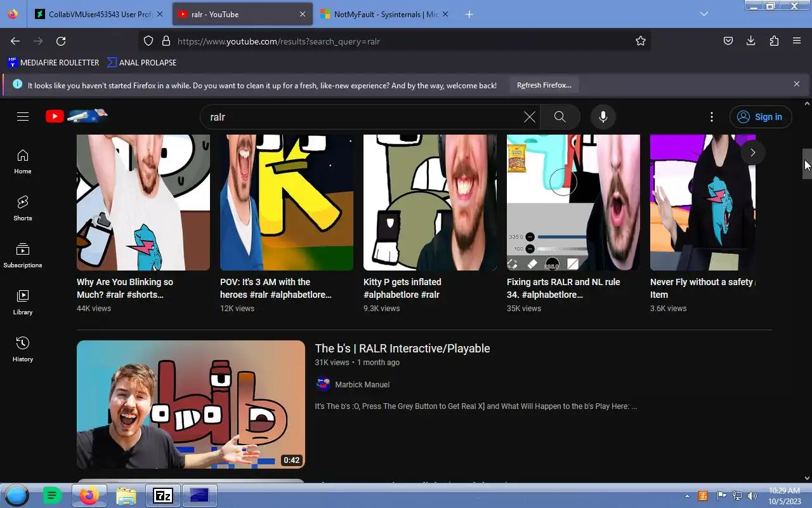
Task: Open 7-Zip from the taskbar
Action: click(163, 495)
